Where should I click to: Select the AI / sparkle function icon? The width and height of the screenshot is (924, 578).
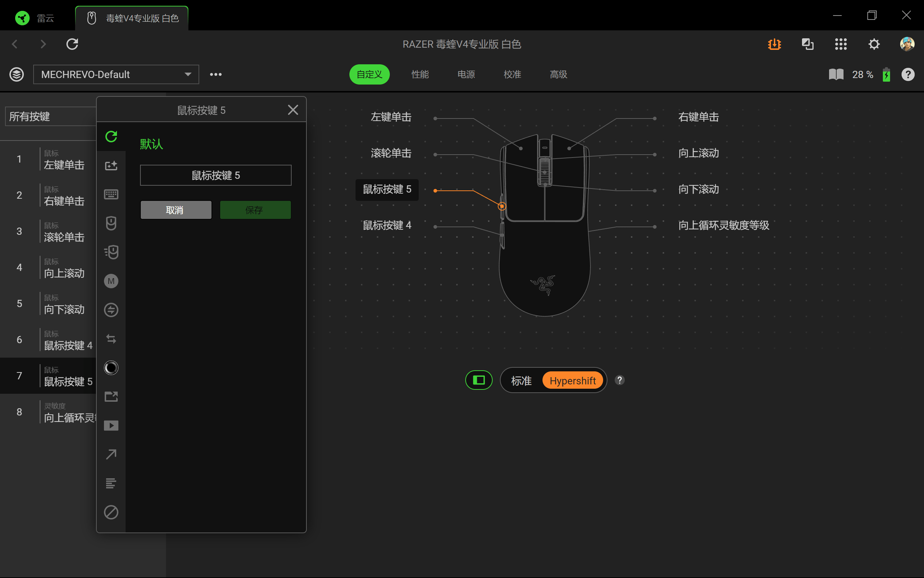click(111, 165)
